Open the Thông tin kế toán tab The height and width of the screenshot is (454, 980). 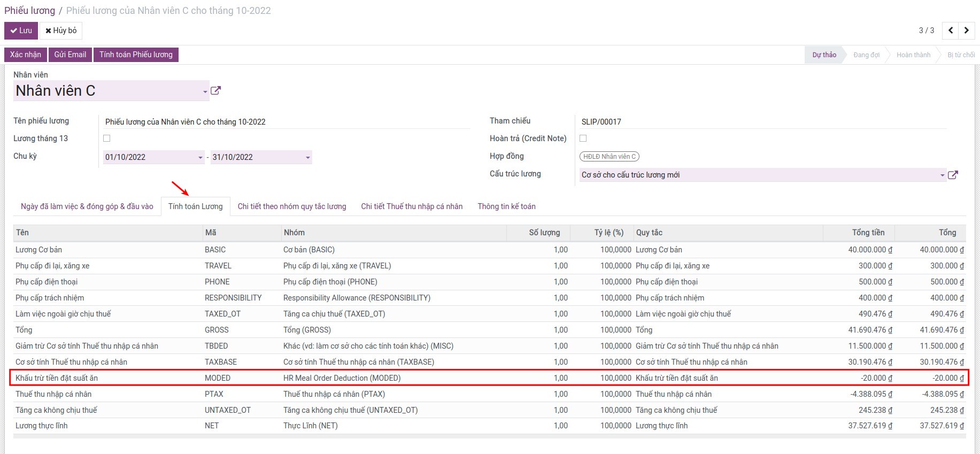tap(506, 206)
